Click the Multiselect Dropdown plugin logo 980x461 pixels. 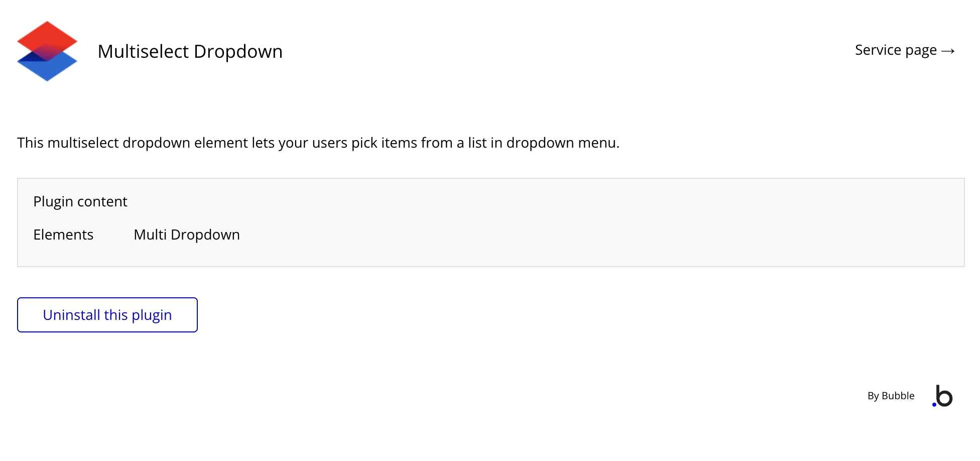(x=47, y=51)
